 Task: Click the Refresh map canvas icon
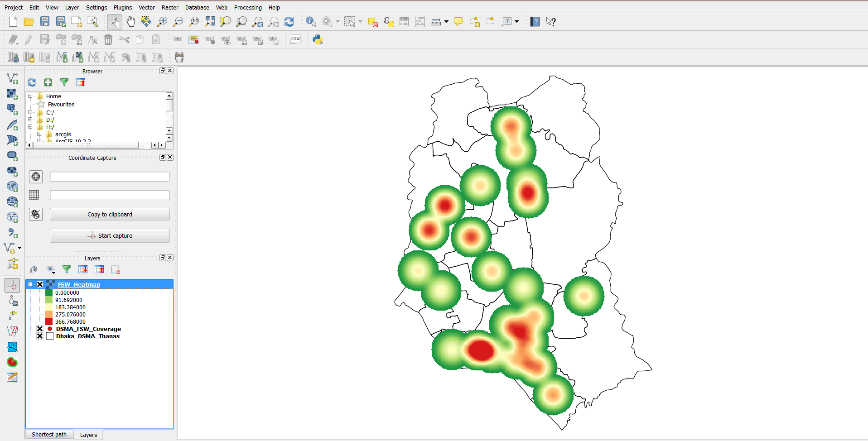[x=289, y=22]
